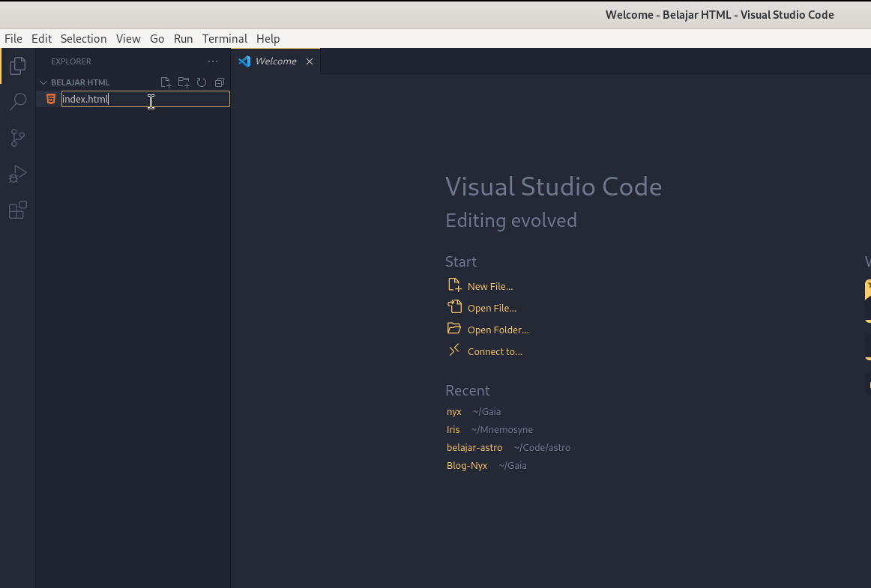
Task: Click the Open File... link
Action: point(492,308)
